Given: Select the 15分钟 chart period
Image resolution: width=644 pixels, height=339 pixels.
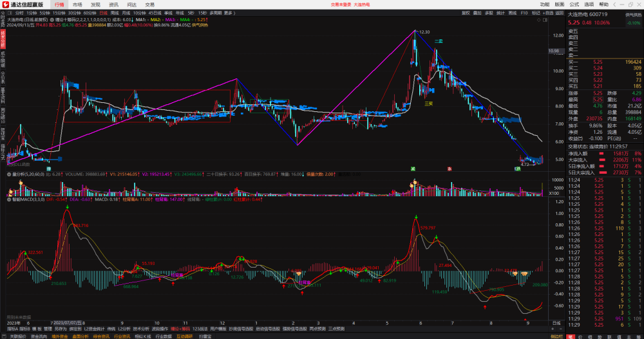Looking at the screenshot, I should pos(59,13).
